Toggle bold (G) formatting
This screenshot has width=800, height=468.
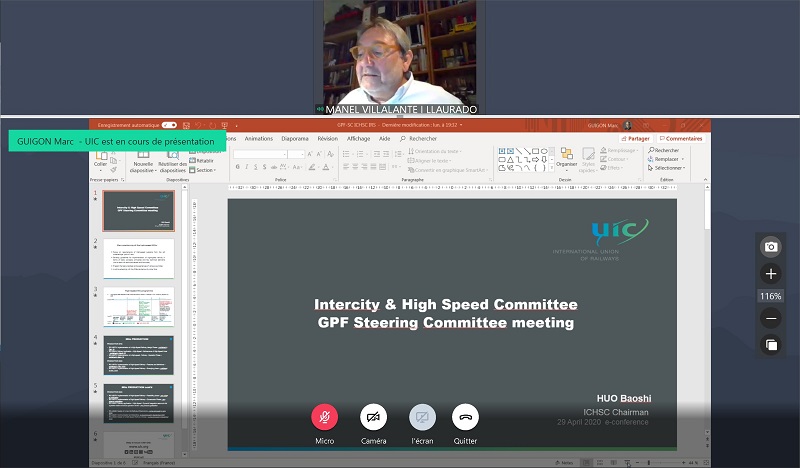pyautogui.click(x=238, y=167)
